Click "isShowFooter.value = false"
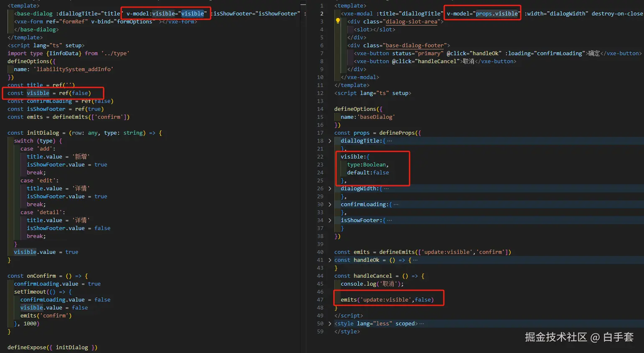This screenshot has width=644, height=353. coord(69,228)
